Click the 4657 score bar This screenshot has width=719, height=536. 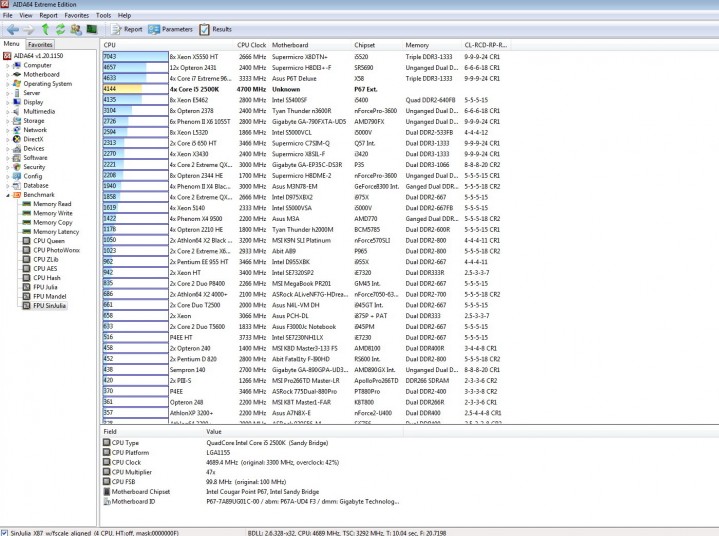pos(125,67)
